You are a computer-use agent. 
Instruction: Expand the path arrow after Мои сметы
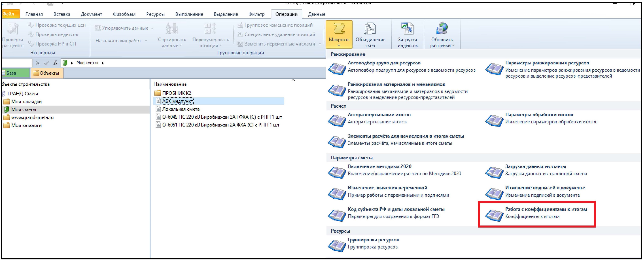pyautogui.click(x=103, y=63)
